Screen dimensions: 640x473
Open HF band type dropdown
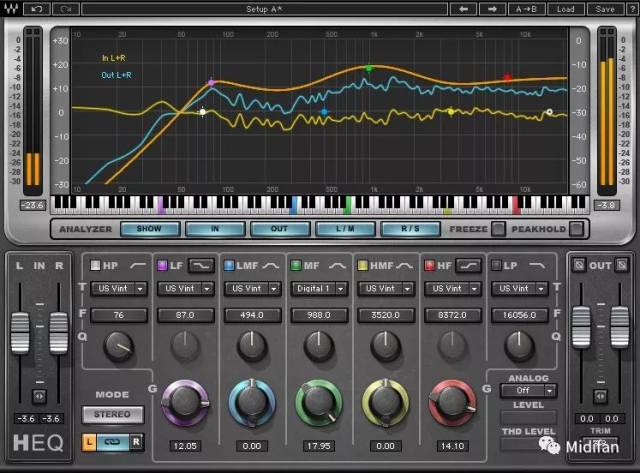pos(453,289)
